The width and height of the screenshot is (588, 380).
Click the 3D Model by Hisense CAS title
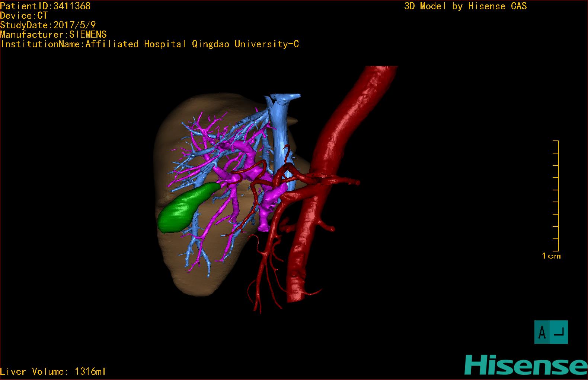[465, 6]
